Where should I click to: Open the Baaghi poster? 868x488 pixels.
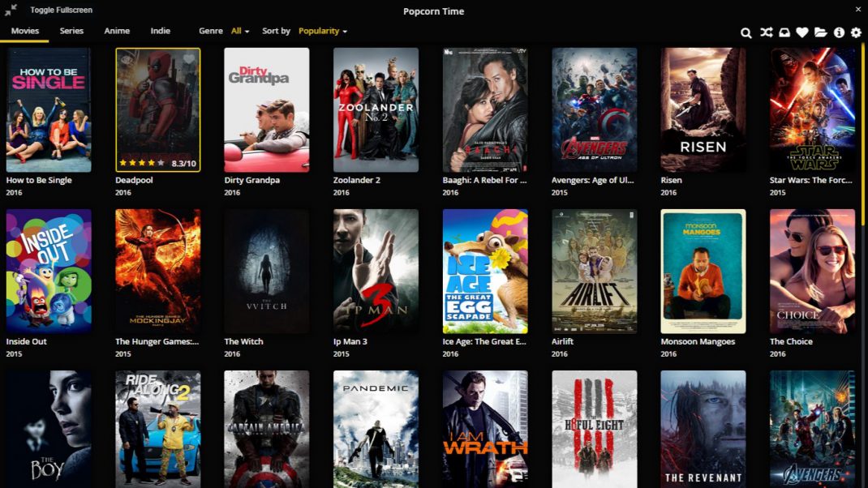pos(485,109)
